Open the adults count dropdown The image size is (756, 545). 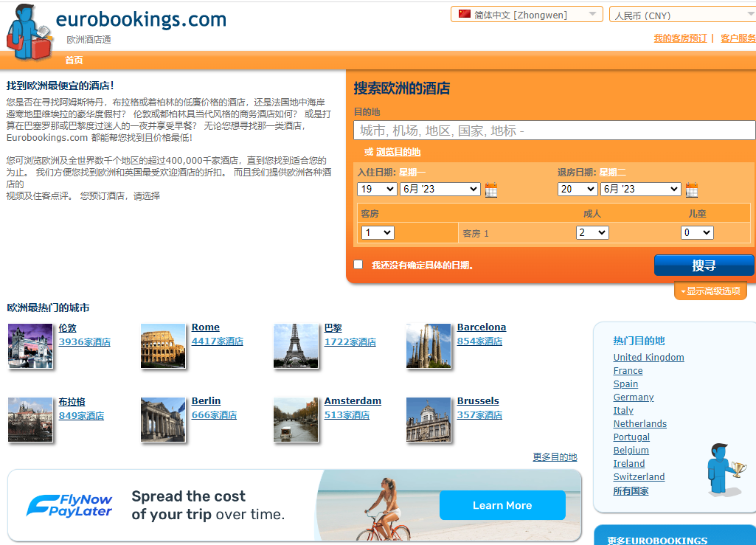click(x=592, y=232)
